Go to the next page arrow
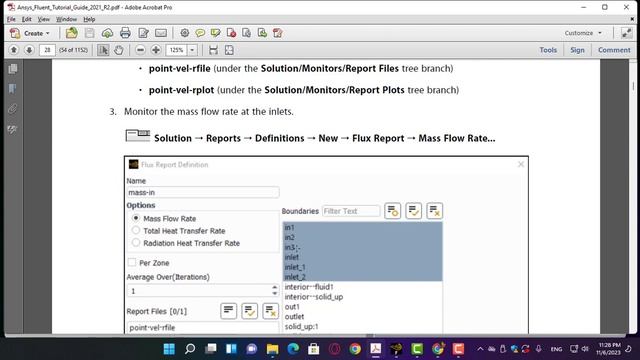Image resolution: width=640 pixels, height=360 pixels. (x=29, y=50)
